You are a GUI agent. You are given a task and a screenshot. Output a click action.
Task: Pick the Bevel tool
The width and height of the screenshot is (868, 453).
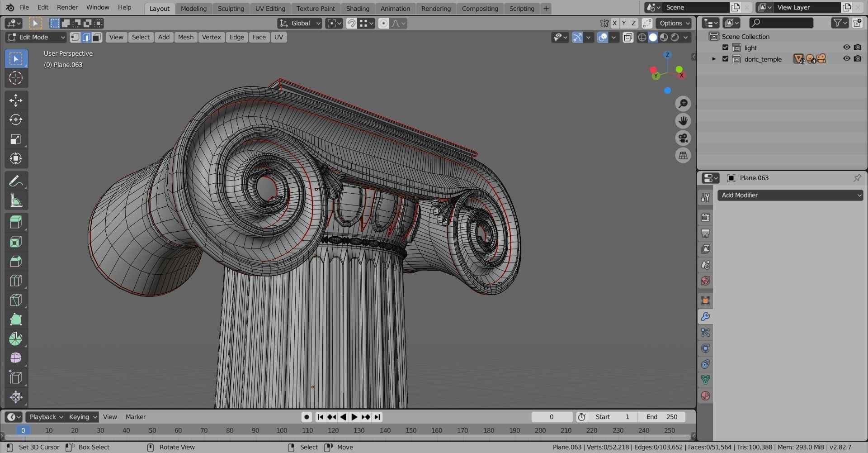(x=16, y=261)
